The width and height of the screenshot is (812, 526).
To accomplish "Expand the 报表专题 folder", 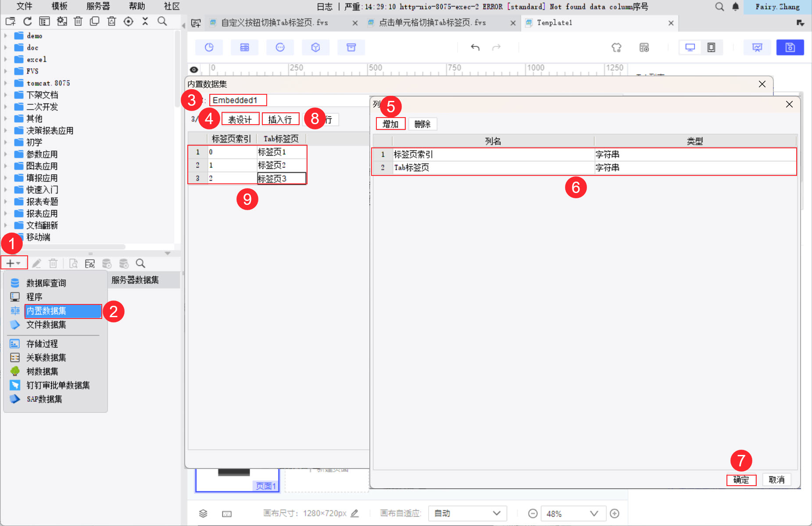I will (6, 201).
